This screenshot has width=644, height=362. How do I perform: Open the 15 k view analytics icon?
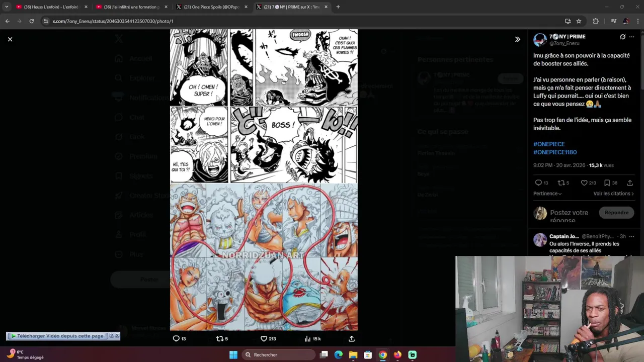tap(307, 339)
